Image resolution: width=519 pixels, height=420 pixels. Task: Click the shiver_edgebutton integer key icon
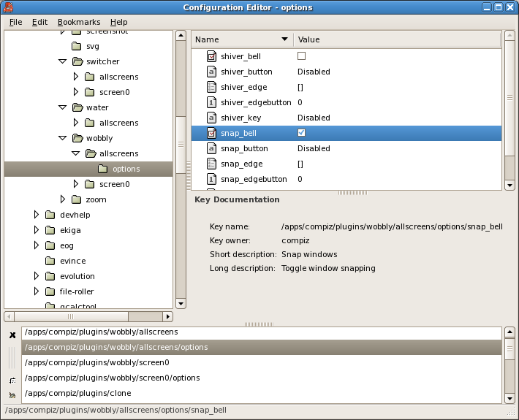211,102
